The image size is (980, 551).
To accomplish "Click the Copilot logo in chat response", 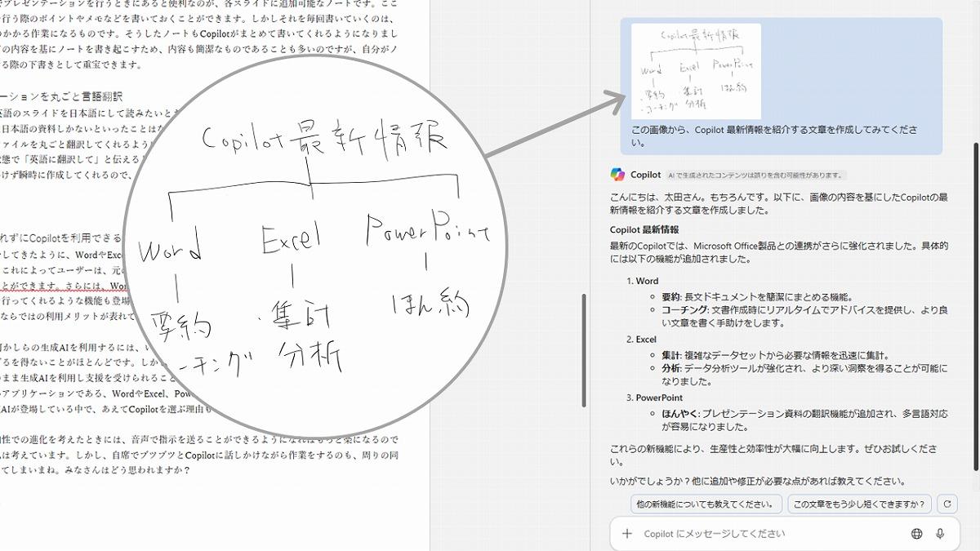I will click(617, 175).
